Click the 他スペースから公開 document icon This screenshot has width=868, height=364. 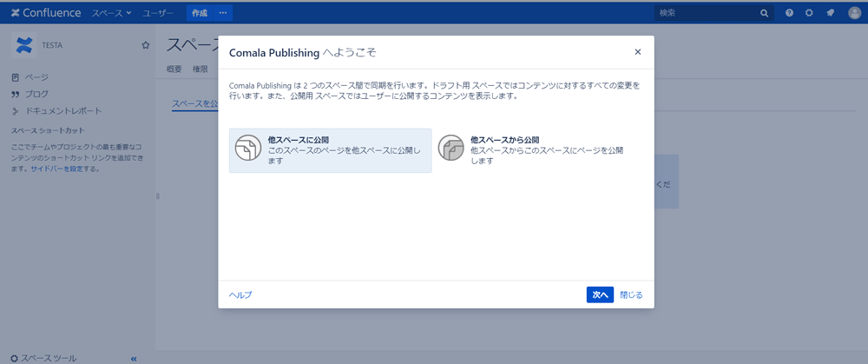point(451,149)
